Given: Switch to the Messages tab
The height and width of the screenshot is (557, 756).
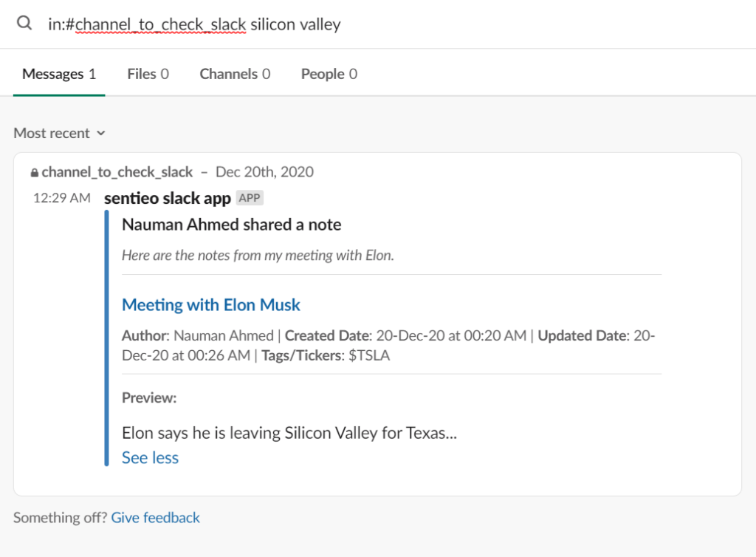Looking at the screenshot, I should 59,74.
